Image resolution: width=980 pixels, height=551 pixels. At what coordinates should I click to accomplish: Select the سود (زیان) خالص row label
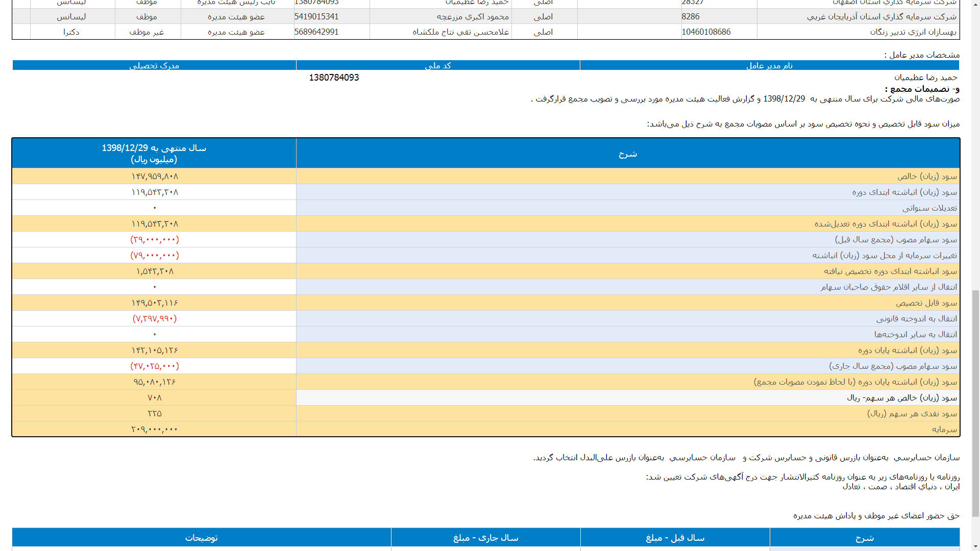coord(927,176)
